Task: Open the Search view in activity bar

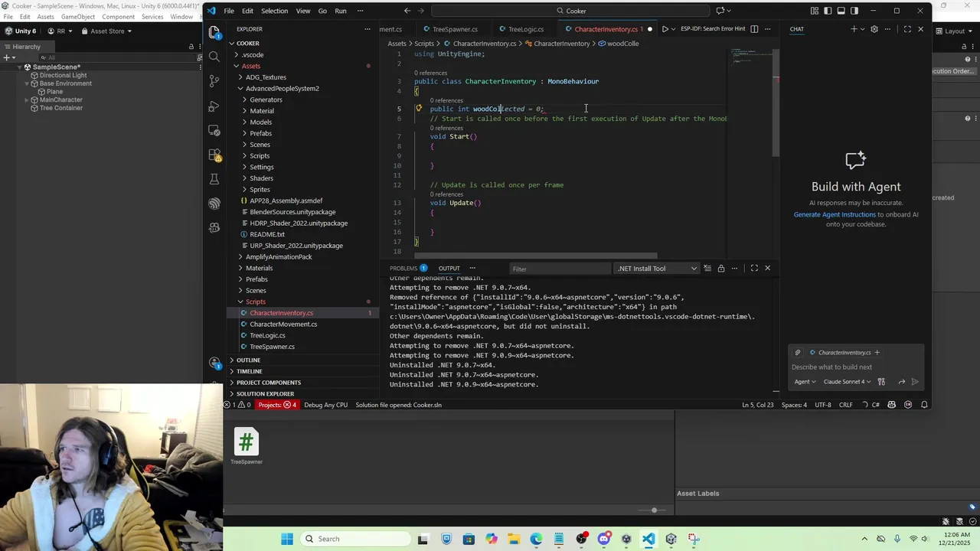Action: (x=214, y=57)
